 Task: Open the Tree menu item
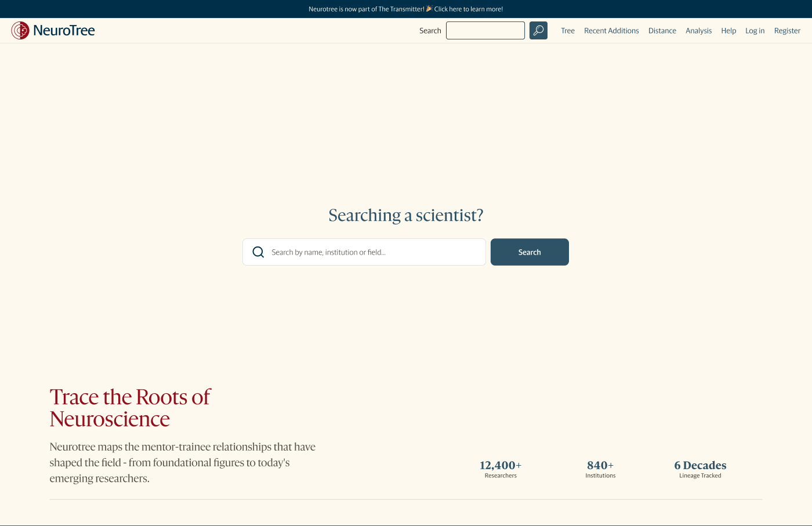coord(568,31)
